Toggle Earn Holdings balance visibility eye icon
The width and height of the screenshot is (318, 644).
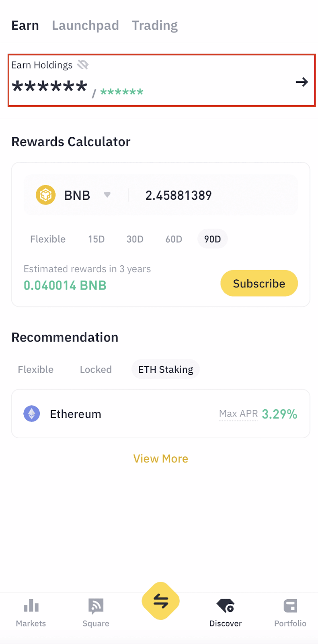click(83, 65)
